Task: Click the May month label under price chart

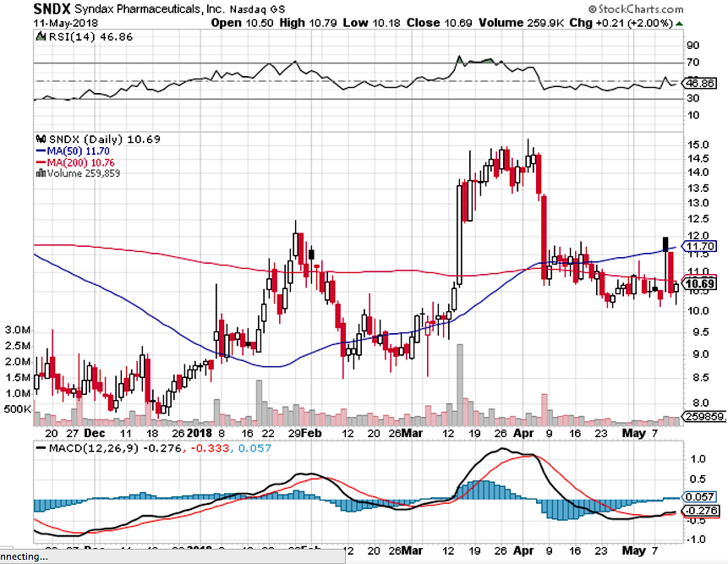Action: pos(634,433)
